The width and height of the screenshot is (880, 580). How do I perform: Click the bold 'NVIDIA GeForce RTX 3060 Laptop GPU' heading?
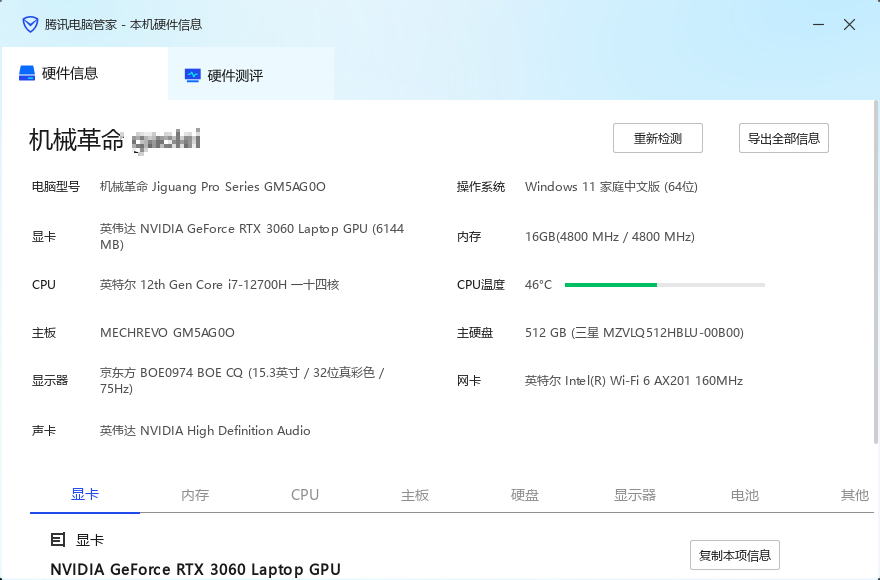[195, 569]
